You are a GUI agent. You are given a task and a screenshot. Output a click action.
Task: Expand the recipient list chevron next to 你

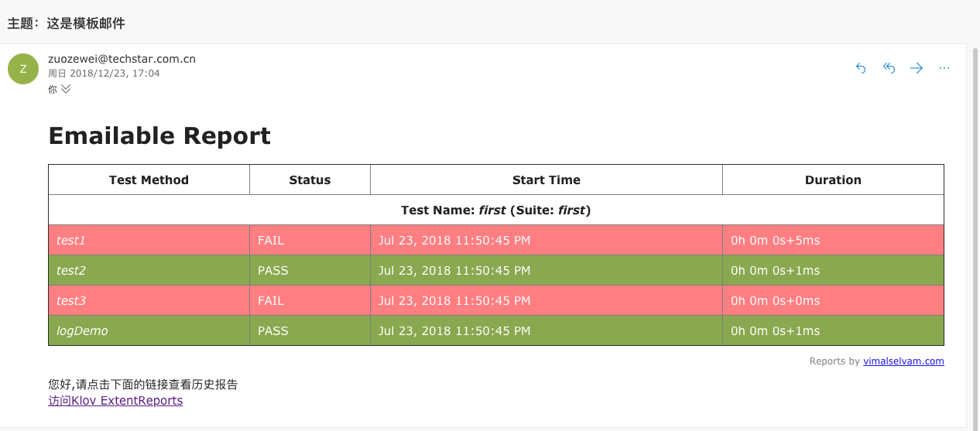click(x=66, y=89)
